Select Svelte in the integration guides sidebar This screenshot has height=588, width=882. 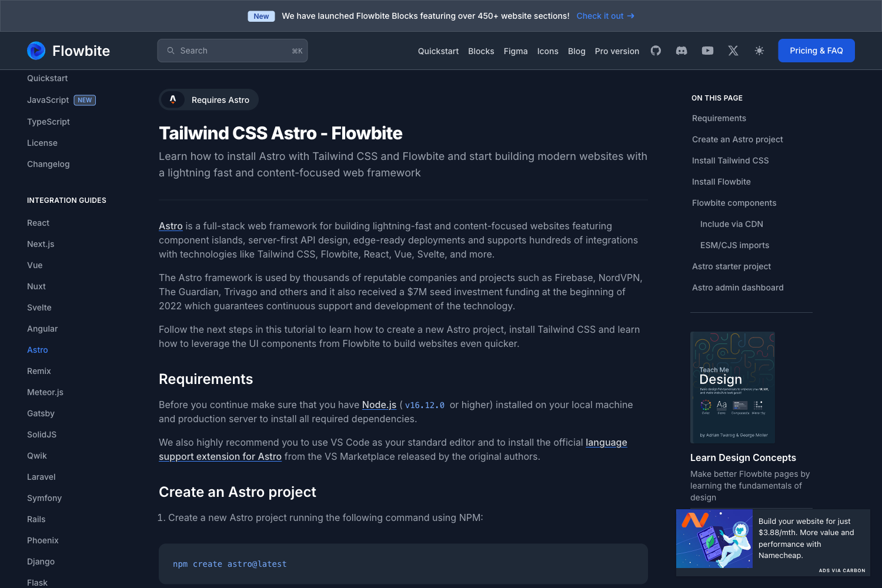pyautogui.click(x=39, y=308)
